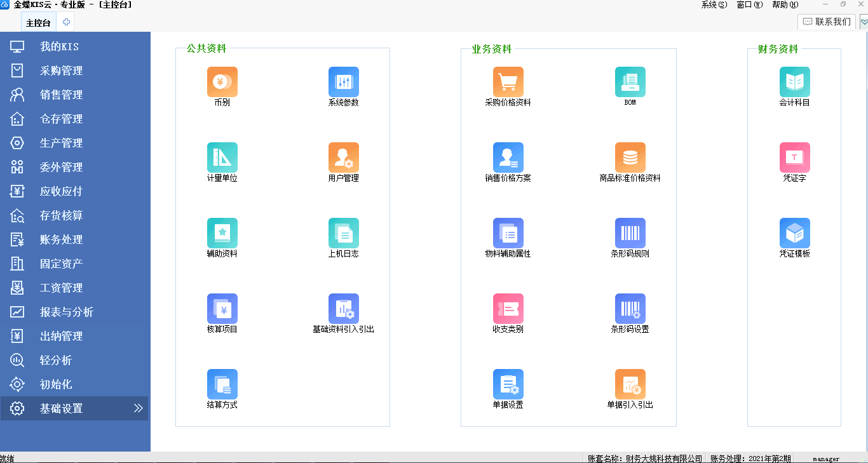Click the manager user status entry
868x463 pixels.
pos(826,459)
